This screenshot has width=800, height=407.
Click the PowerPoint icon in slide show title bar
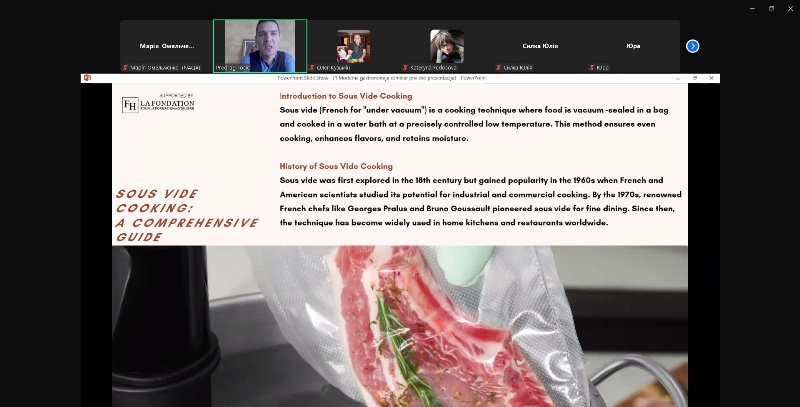87,78
